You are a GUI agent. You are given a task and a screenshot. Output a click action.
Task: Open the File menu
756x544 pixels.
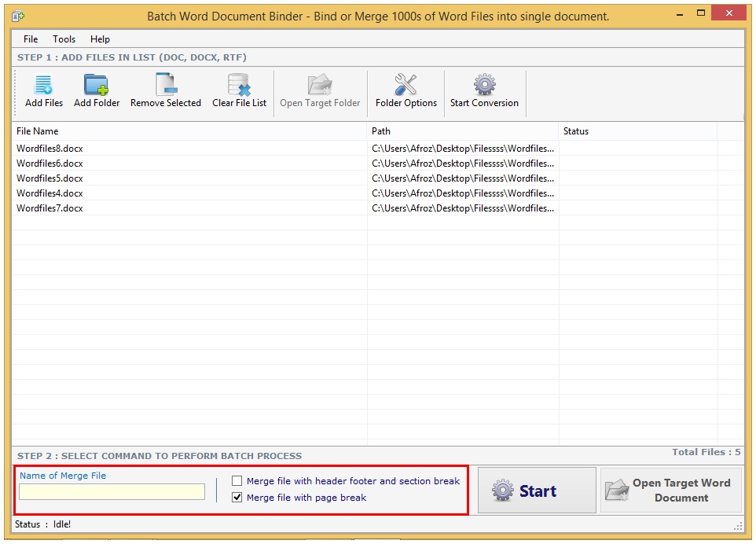[x=31, y=39]
